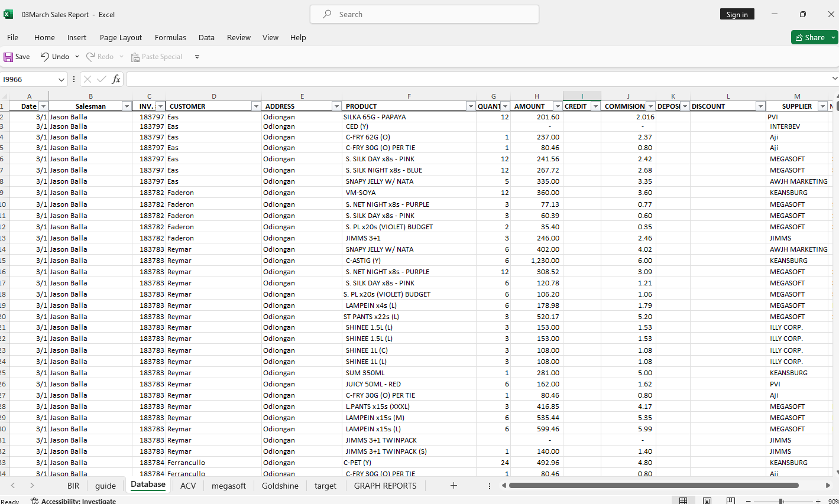Image resolution: width=839 pixels, height=504 pixels.
Task: Switch to the Goldshine sheet
Action: (280, 486)
